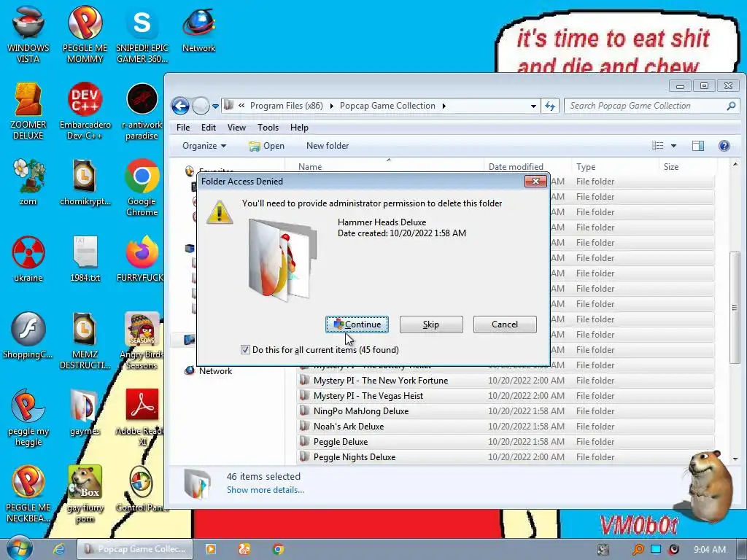Select the Noah's Ark Deluxe folder
Image resolution: width=747 pixels, height=560 pixels.
[x=506, y=427]
